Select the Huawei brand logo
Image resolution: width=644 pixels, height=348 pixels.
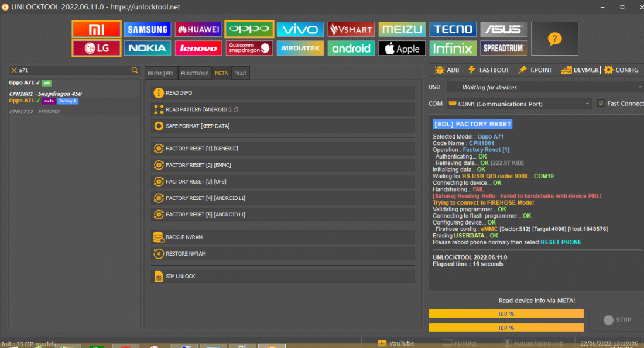[198, 29]
